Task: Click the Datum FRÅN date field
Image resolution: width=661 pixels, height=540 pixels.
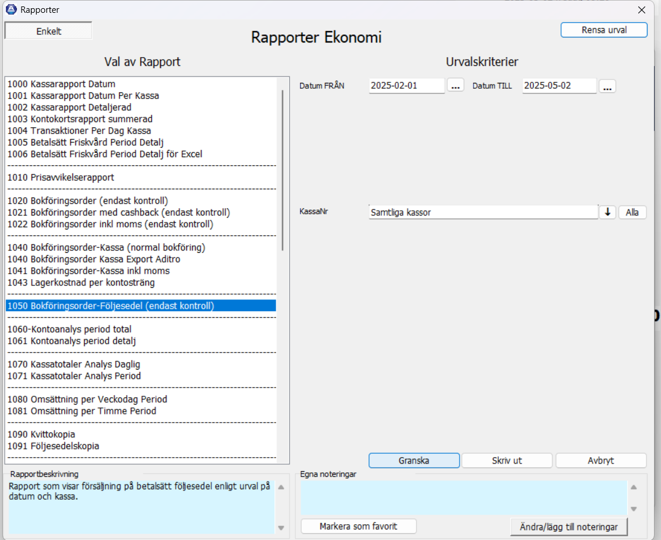Action: [406, 86]
